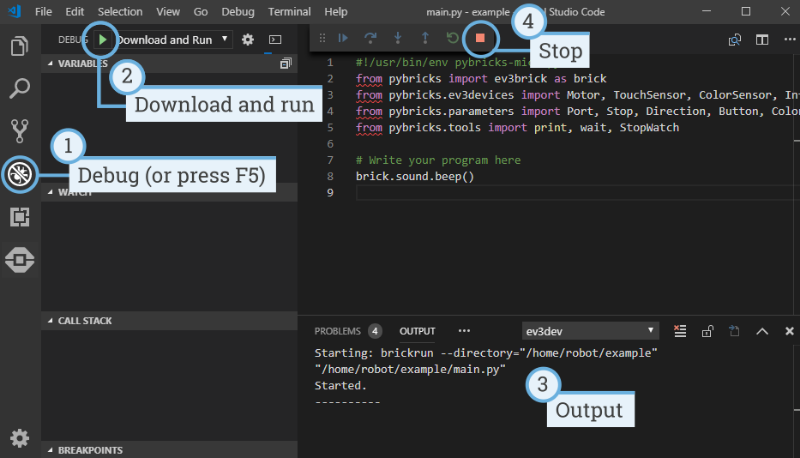Open the Debug Console icon
This screenshot has width=800, height=458.
point(275,40)
